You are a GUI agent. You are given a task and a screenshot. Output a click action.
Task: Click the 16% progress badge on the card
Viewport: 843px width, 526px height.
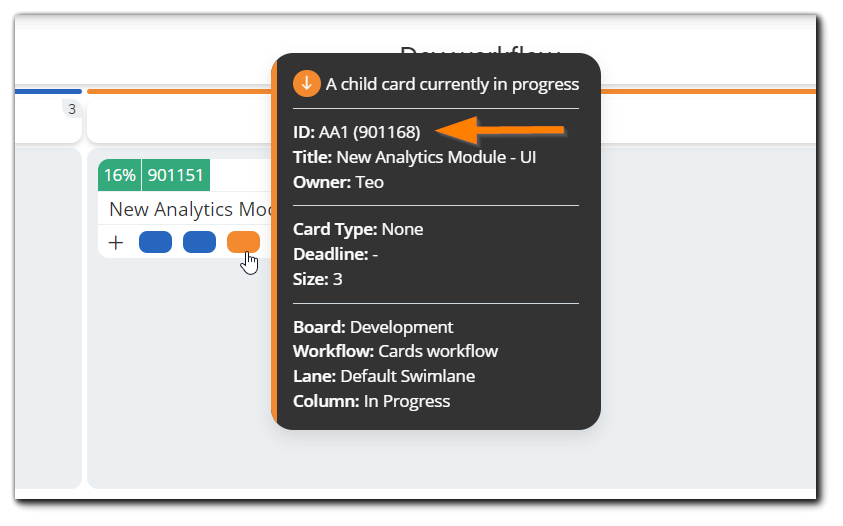(119, 175)
